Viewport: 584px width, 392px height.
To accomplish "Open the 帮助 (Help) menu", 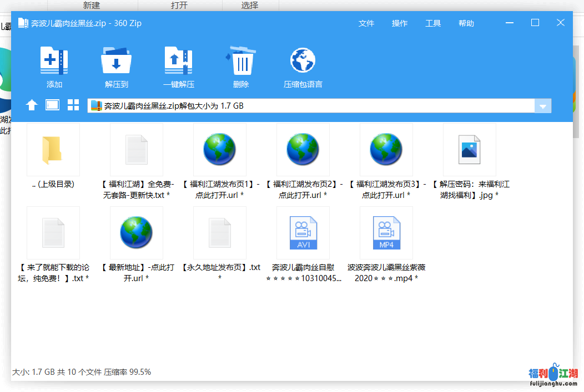I will point(466,23).
